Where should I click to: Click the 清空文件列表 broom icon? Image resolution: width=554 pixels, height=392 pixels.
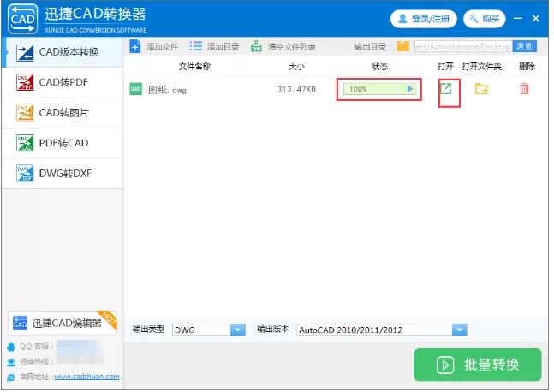[256, 46]
